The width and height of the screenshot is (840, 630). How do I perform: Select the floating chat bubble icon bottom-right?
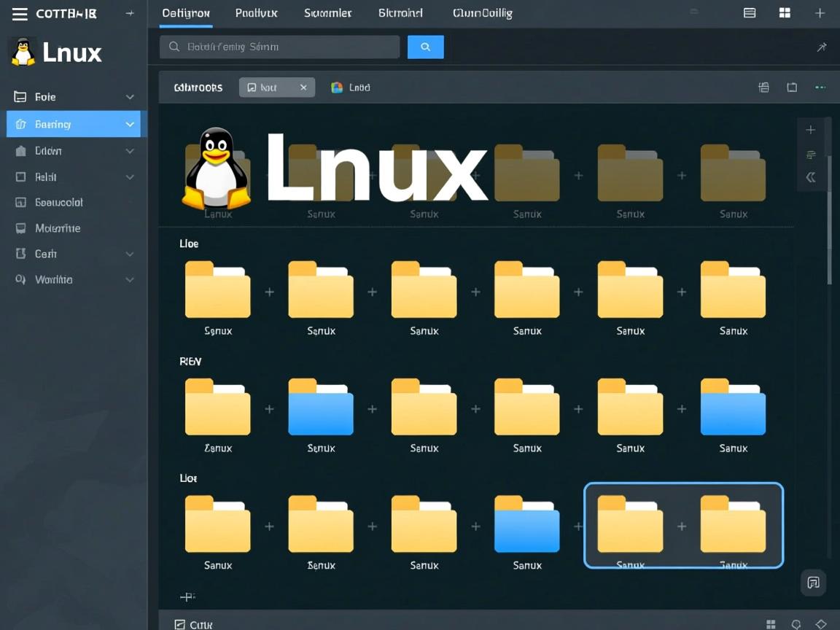(813, 583)
